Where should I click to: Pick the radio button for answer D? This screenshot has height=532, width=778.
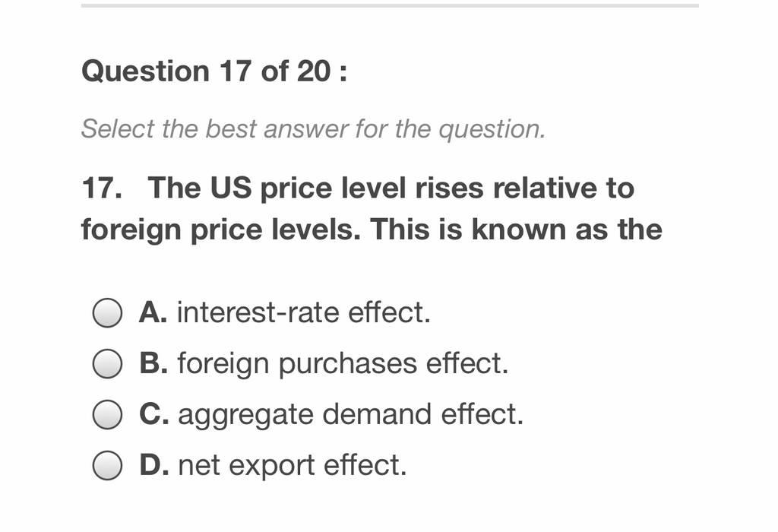click(107, 465)
